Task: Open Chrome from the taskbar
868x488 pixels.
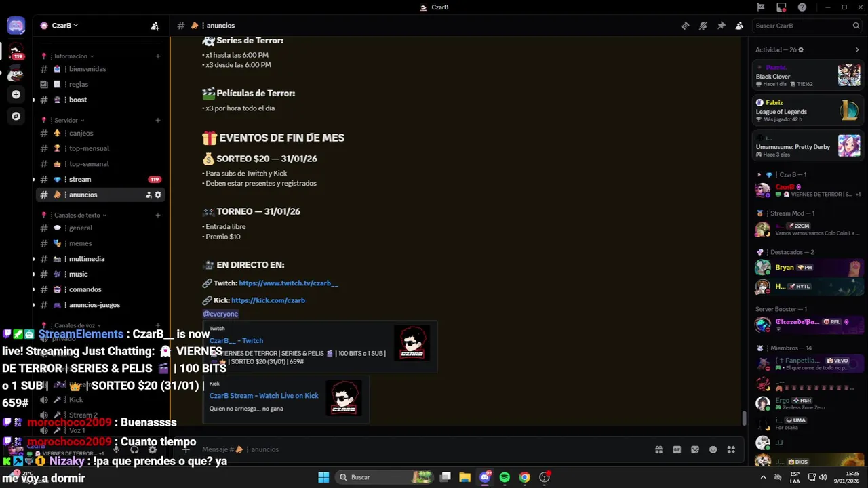Action: [x=524, y=477]
